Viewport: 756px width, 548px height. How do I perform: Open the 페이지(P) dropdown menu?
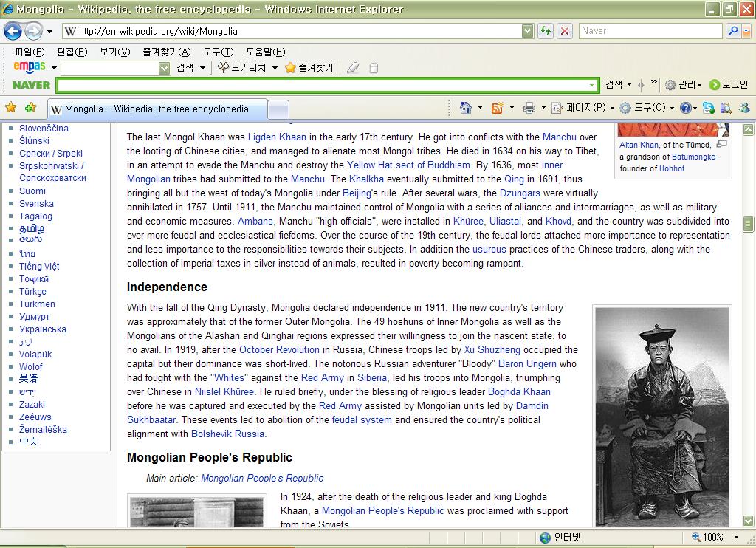(583, 108)
